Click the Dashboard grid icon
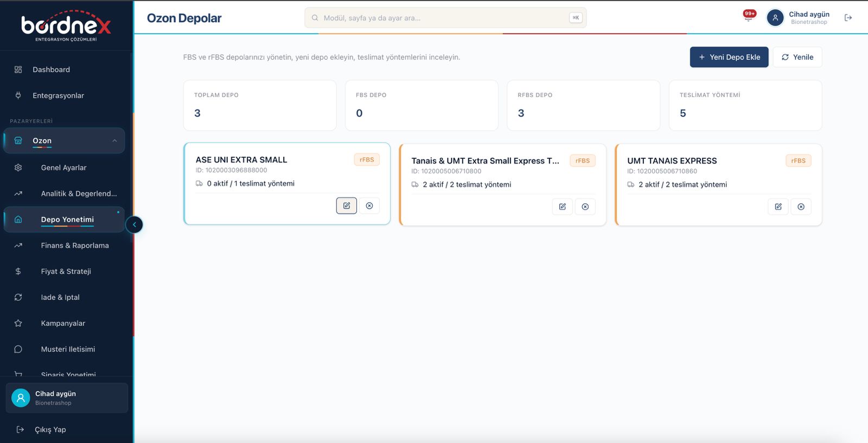The image size is (868, 443). coord(18,69)
